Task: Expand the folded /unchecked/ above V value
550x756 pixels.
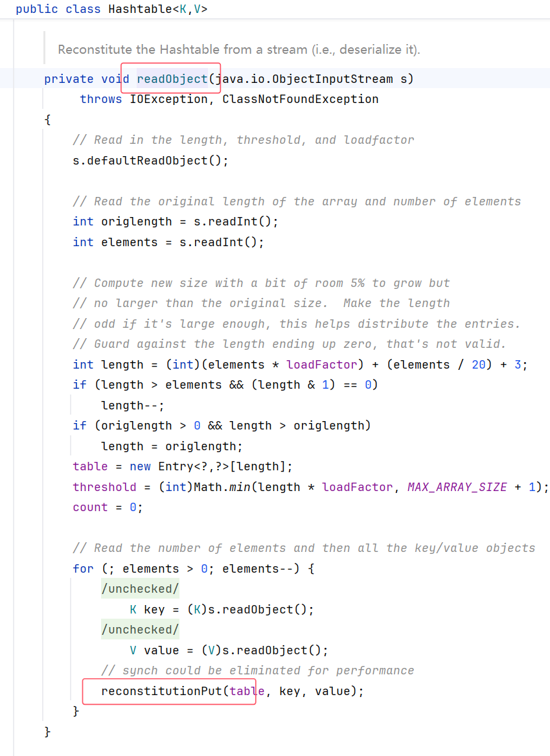Action: (140, 630)
